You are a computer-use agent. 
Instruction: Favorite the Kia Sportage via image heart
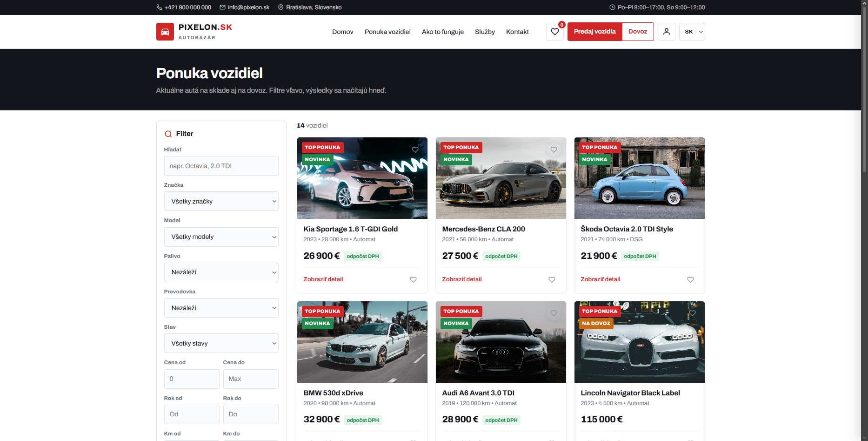point(415,149)
